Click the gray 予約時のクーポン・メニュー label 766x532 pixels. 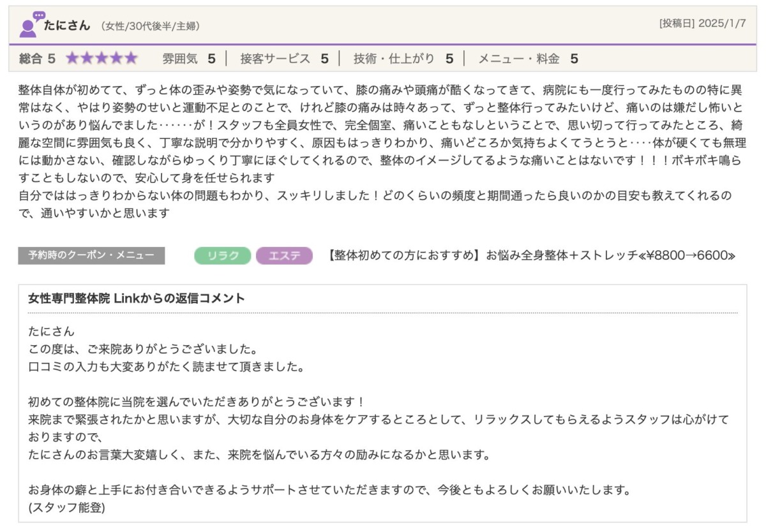[91, 256]
